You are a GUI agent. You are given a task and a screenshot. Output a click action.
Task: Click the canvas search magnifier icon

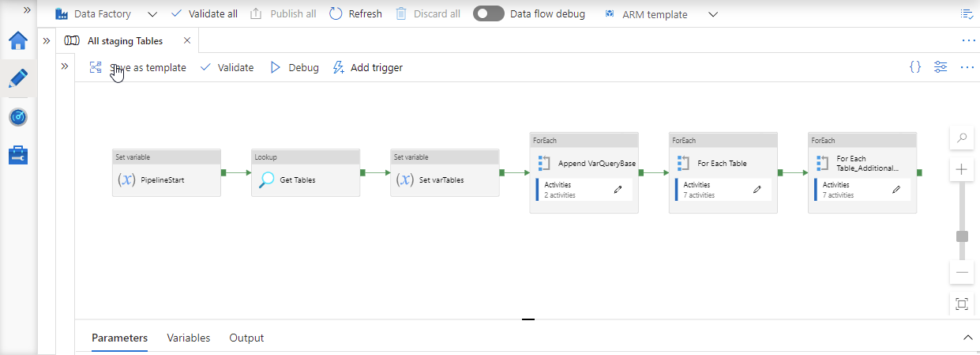[x=962, y=138]
